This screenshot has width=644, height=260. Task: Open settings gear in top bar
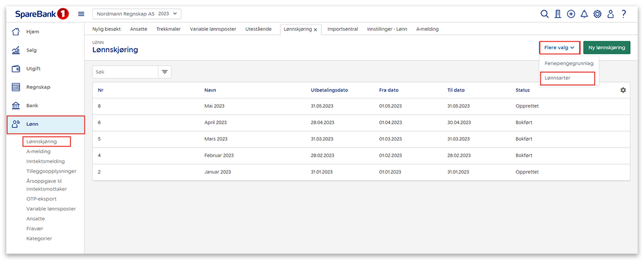coord(597,14)
